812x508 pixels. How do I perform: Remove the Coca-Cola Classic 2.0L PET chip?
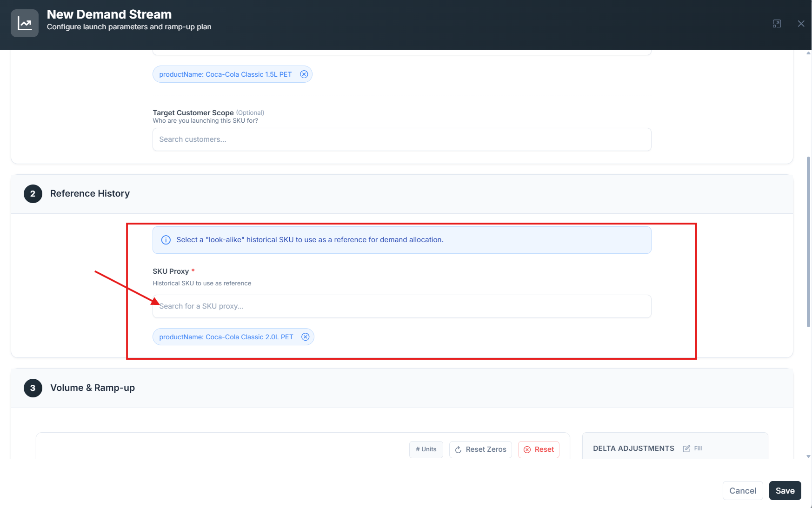pos(306,337)
